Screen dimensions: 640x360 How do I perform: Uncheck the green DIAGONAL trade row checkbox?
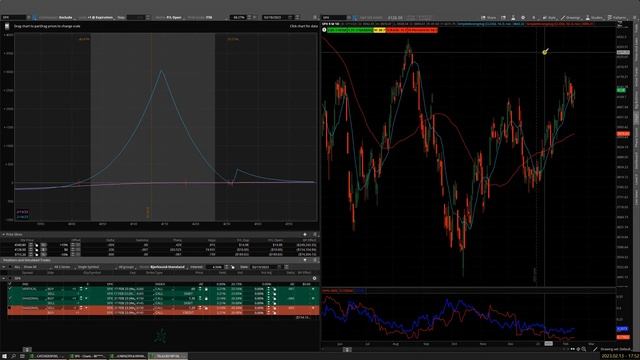(x=10, y=298)
